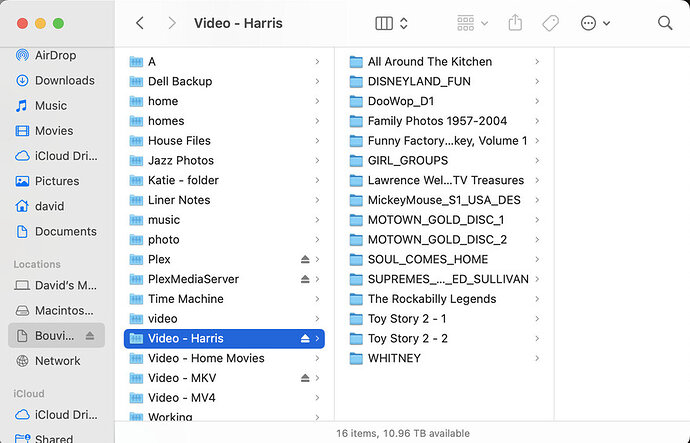690x443 pixels.
Task: Eject the Video - Harris share
Action: 305,338
